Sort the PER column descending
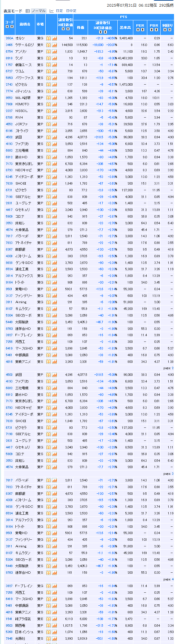This screenshot has height=644, width=176. [x=142, y=30]
